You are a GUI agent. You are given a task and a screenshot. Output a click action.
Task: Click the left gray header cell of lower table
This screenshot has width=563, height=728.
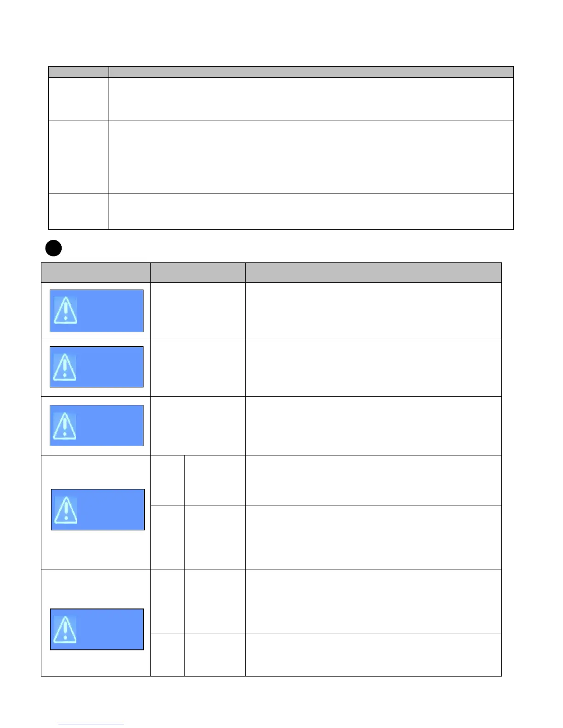pos(96,272)
